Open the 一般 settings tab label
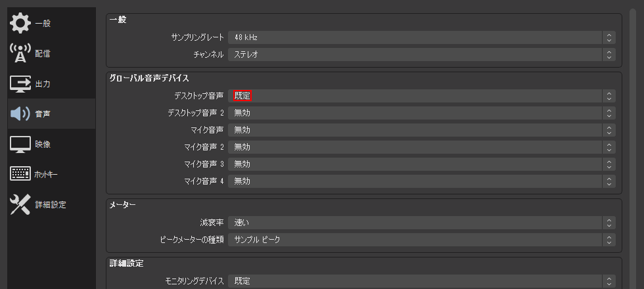The image size is (644, 289). click(x=43, y=24)
